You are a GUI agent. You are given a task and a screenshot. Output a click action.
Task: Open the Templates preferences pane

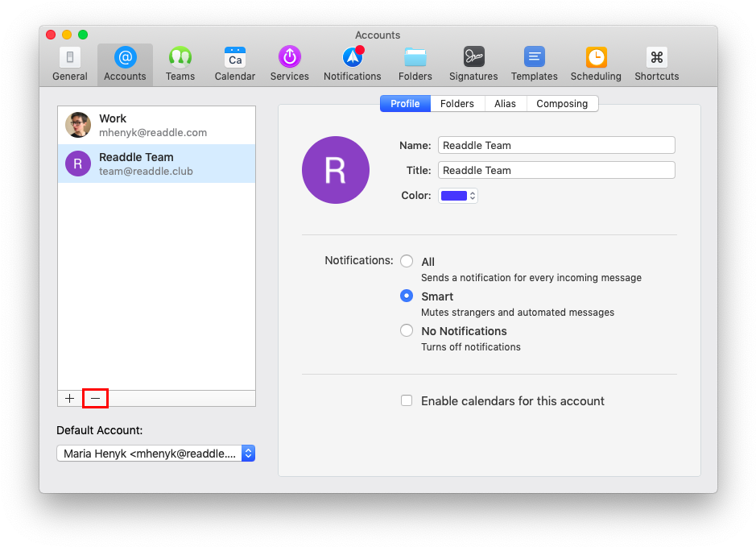pos(535,64)
